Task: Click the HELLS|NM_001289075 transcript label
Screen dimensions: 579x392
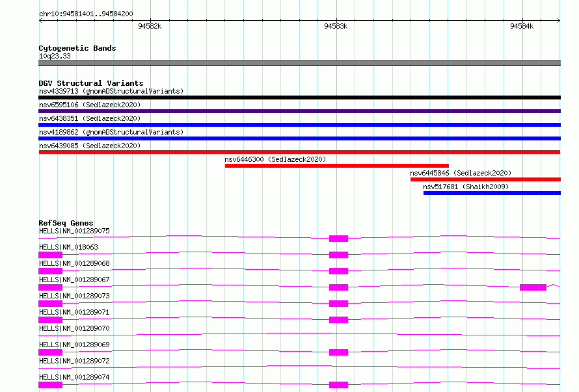Action: 74,231
